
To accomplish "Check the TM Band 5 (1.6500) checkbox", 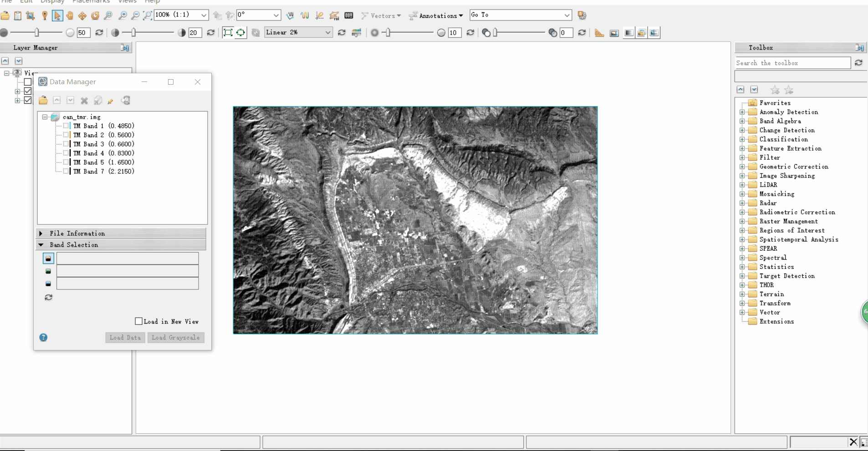I will pos(66,162).
